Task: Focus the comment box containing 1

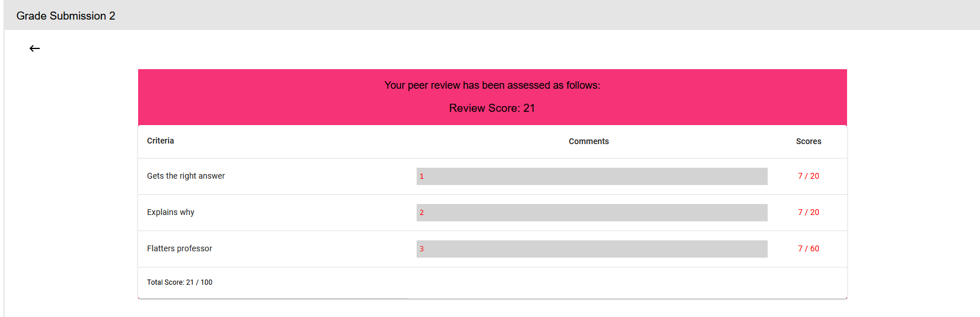Action: click(592, 176)
